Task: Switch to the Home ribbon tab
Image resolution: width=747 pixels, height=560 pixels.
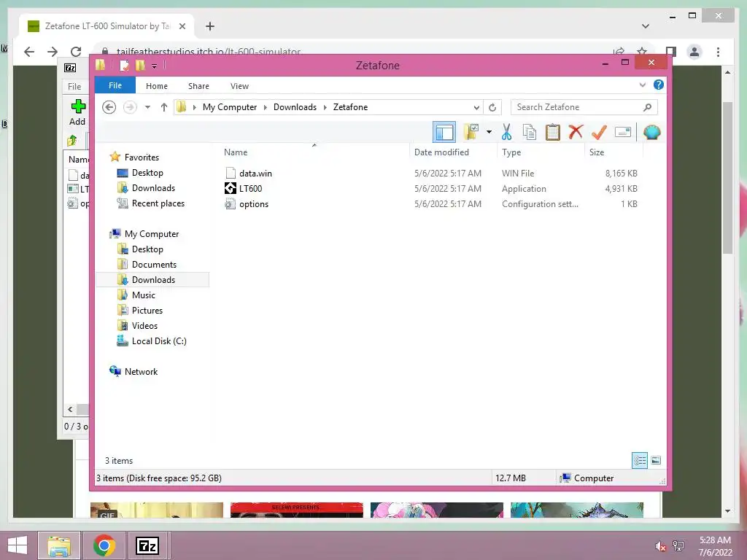Action: pos(157,86)
